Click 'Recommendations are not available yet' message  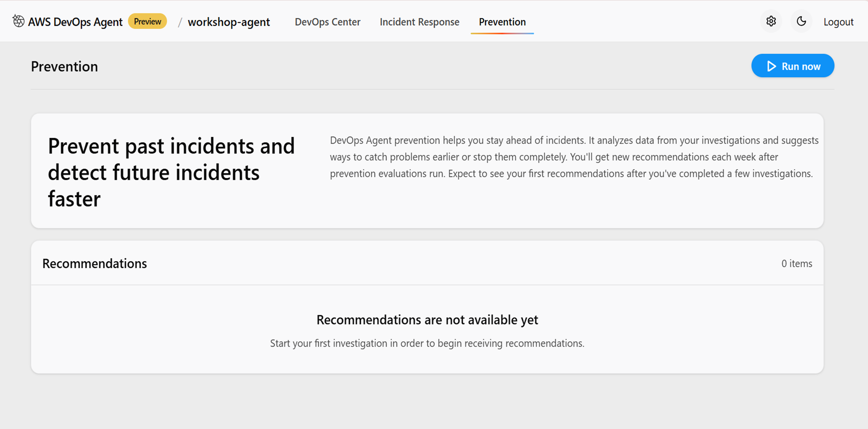coord(427,320)
